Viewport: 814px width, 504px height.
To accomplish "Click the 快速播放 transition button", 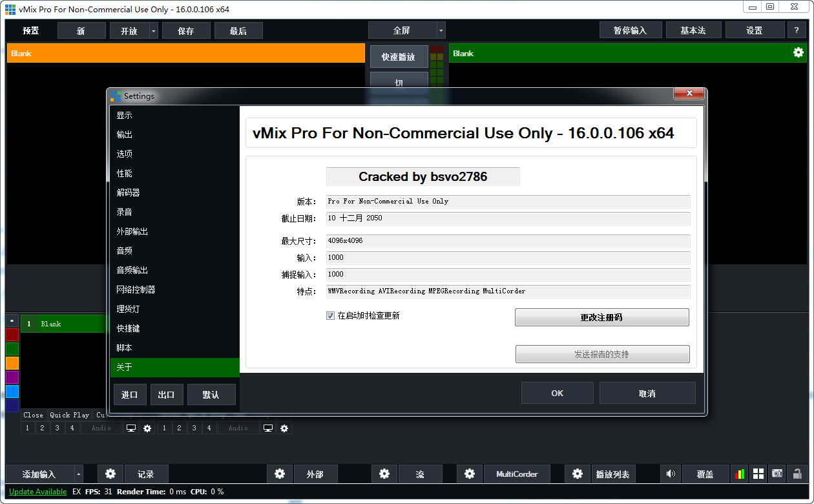I will pyautogui.click(x=399, y=57).
